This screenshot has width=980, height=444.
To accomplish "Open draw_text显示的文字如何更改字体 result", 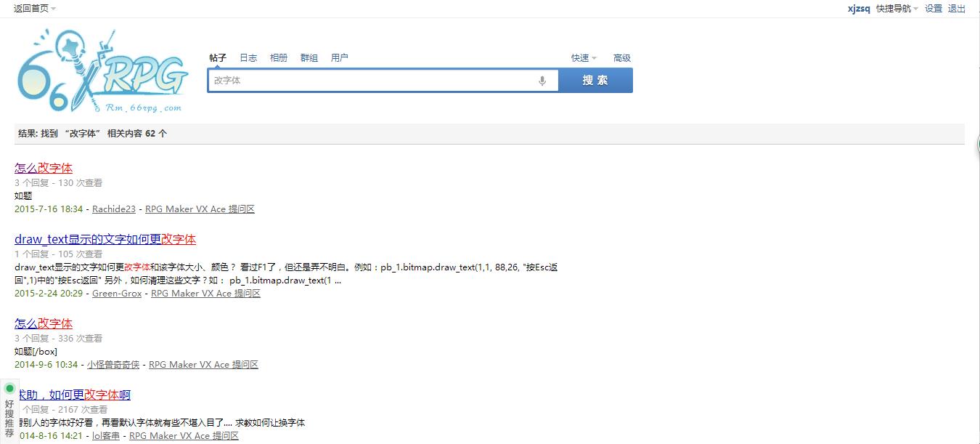I will (x=105, y=239).
